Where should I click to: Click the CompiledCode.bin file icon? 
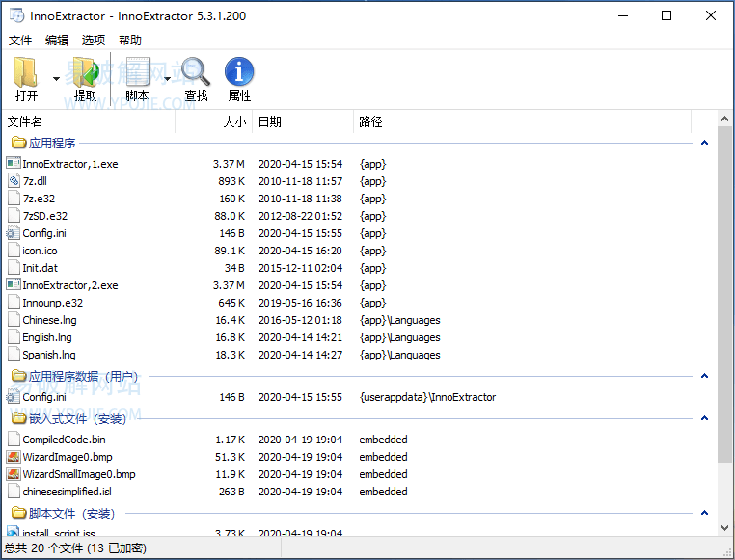14,440
